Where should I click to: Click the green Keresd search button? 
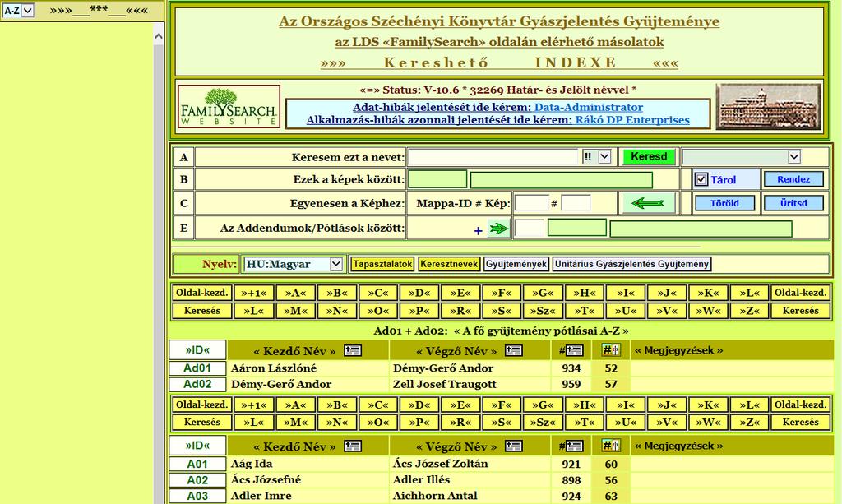coord(648,157)
